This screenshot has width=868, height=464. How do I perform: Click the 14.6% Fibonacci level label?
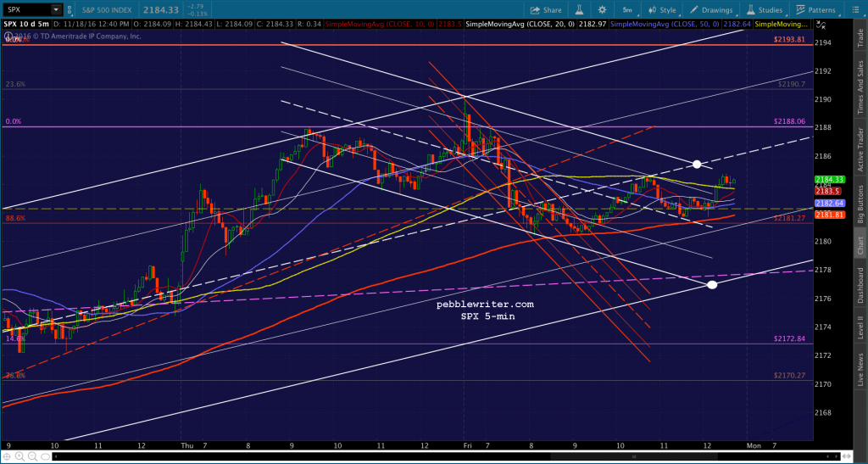coord(15,338)
